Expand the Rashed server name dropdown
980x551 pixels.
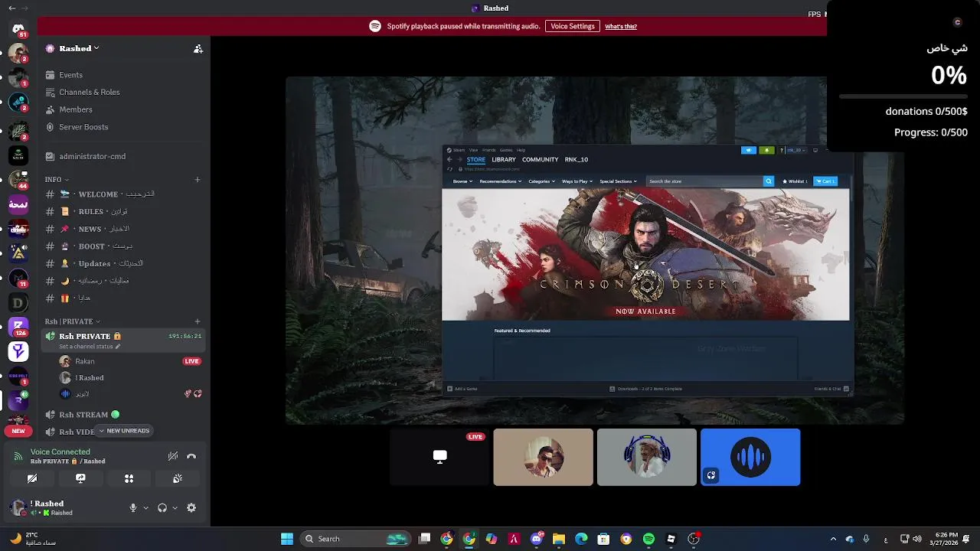[x=96, y=48]
